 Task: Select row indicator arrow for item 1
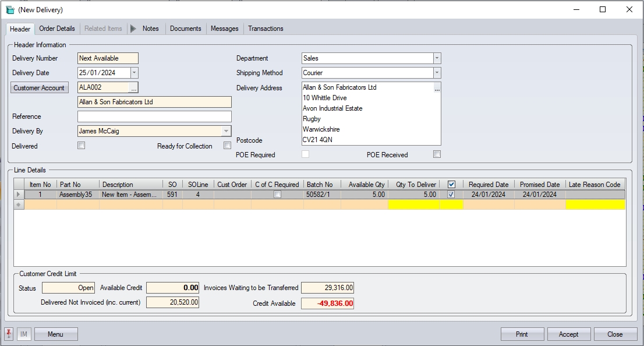19,195
